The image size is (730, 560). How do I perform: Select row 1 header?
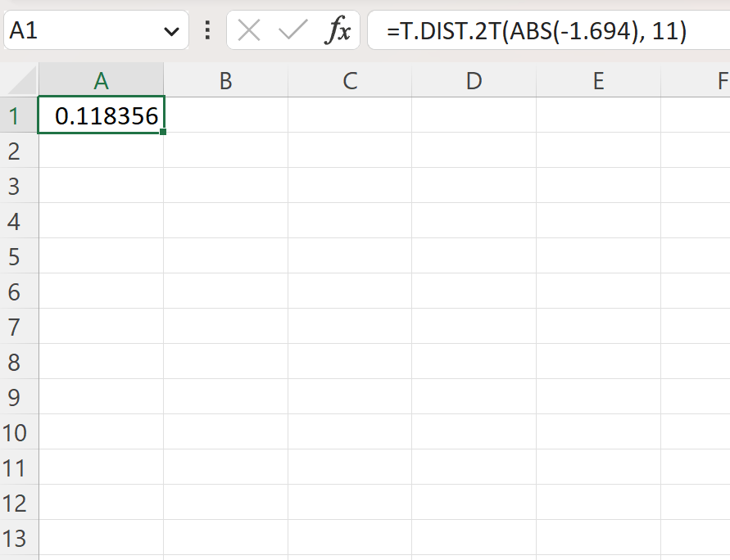(18, 115)
